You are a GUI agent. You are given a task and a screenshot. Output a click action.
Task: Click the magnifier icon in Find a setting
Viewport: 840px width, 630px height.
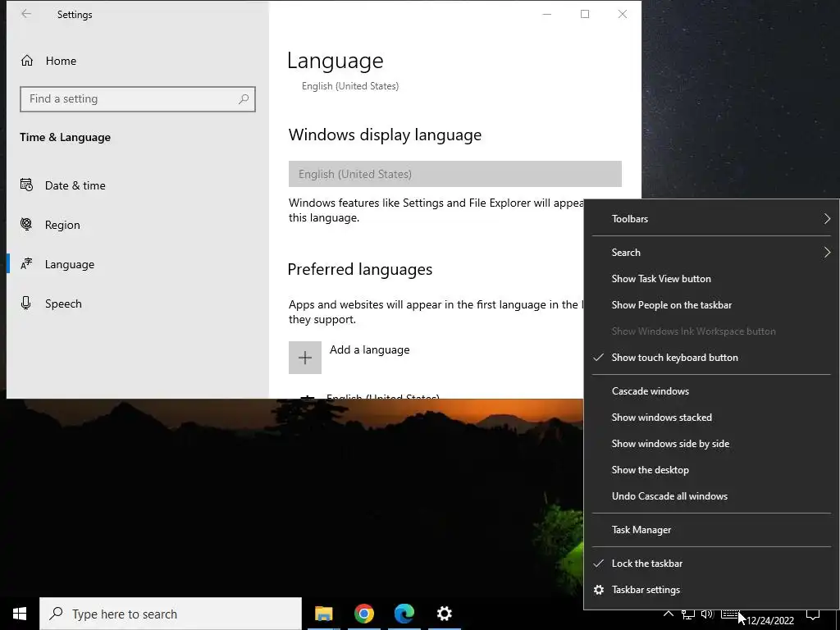(244, 99)
